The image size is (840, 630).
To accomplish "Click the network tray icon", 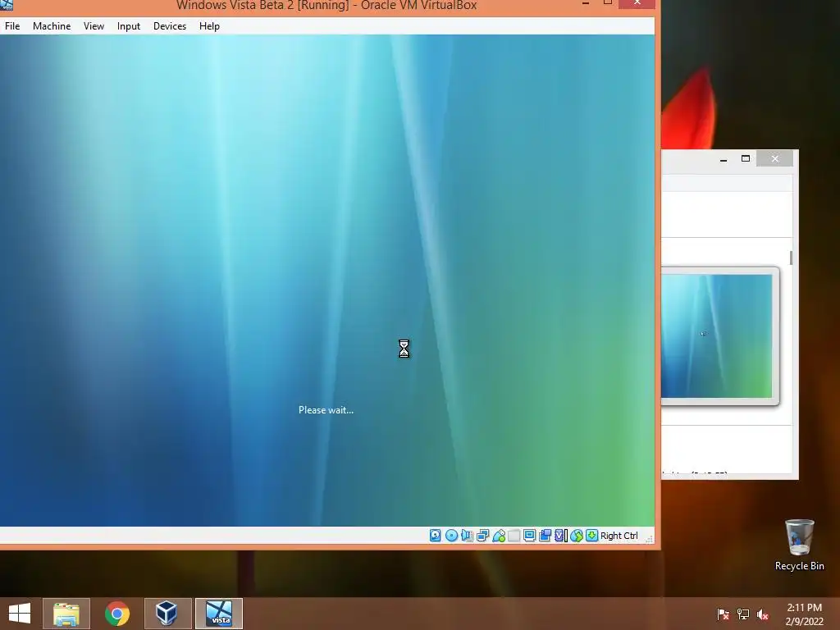I will 743,614.
